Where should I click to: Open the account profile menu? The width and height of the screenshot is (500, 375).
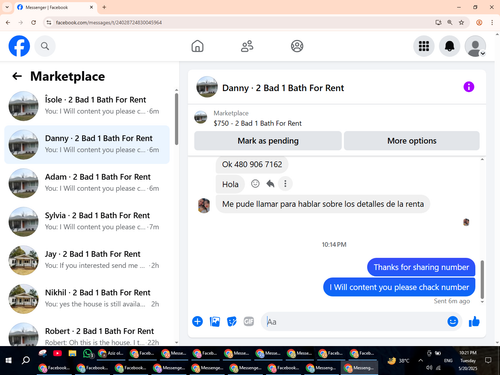point(475,46)
